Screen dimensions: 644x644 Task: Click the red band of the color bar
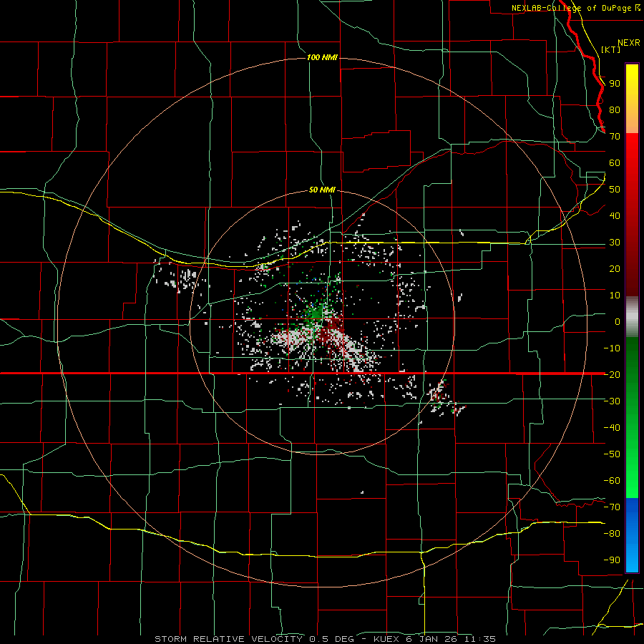[x=632, y=215]
